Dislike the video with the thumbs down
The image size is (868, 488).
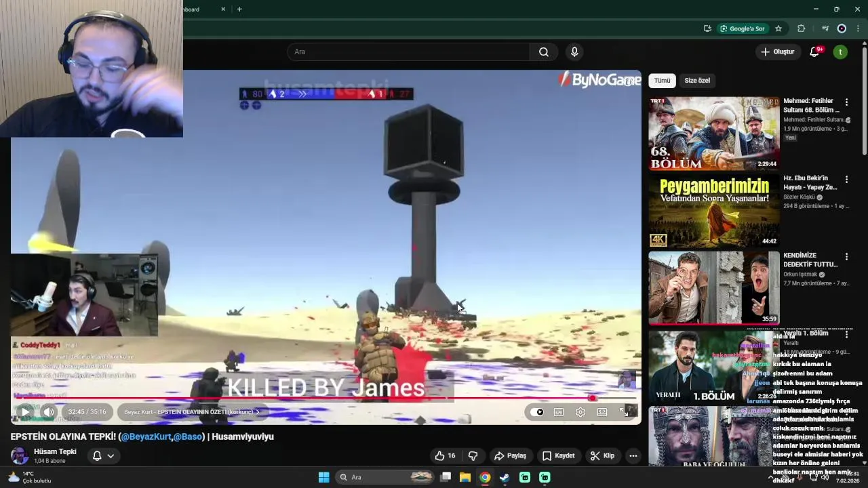pos(473,455)
